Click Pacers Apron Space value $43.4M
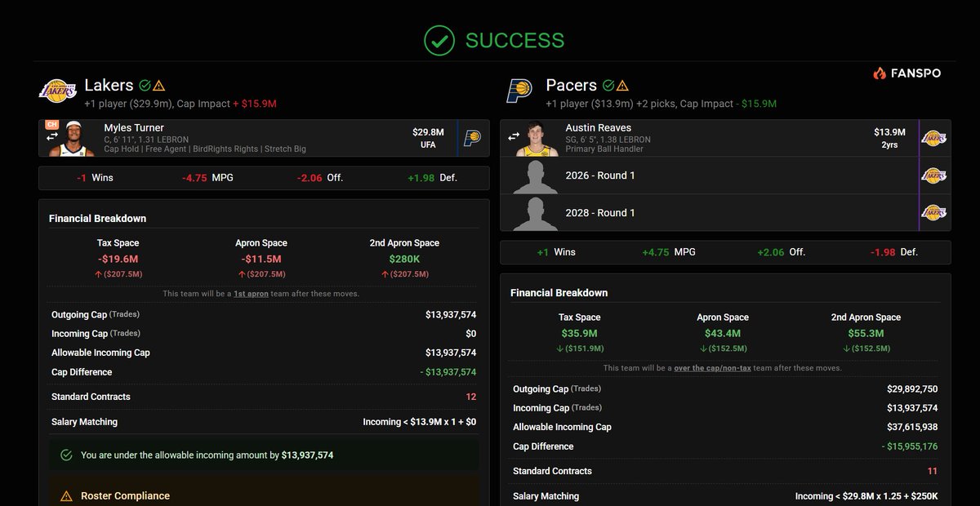 [x=722, y=333]
